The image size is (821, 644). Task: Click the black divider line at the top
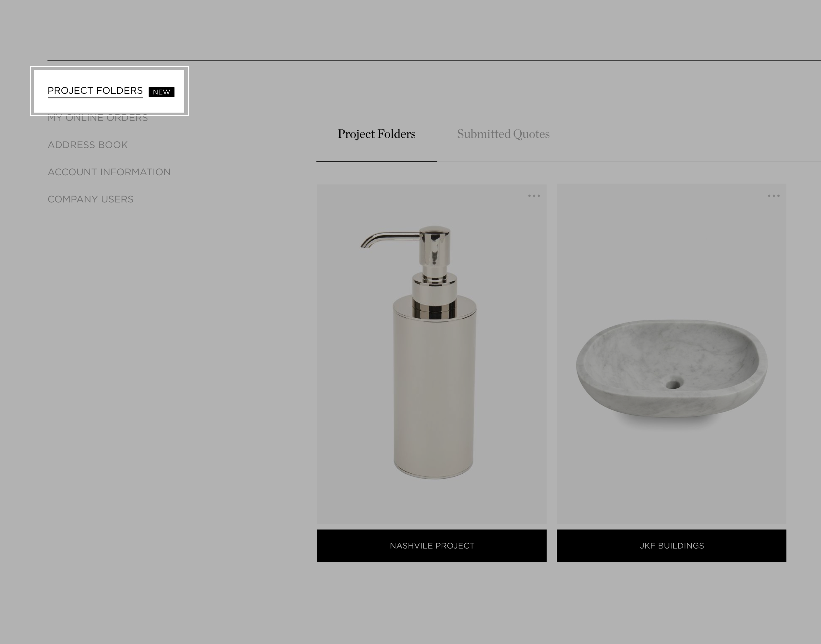434,60
